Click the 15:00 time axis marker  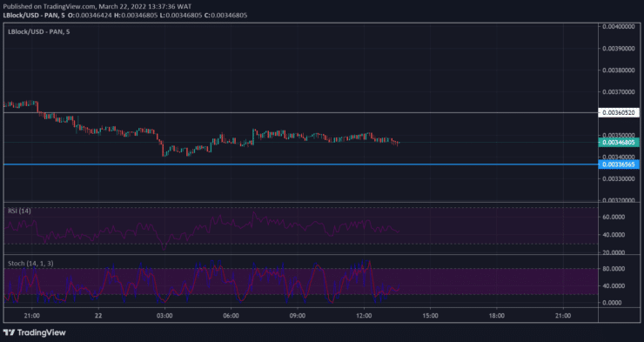coord(430,316)
